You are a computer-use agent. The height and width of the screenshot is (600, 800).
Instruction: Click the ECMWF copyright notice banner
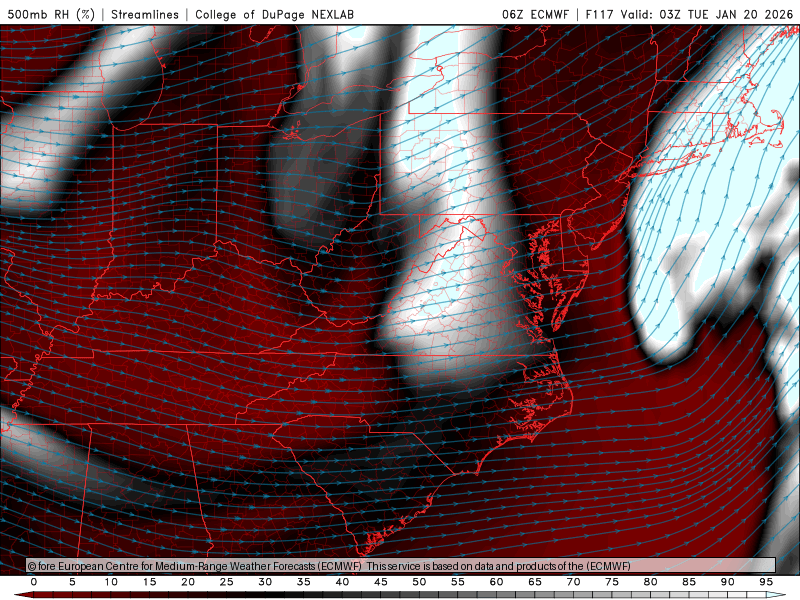pyautogui.click(x=401, y=566)
